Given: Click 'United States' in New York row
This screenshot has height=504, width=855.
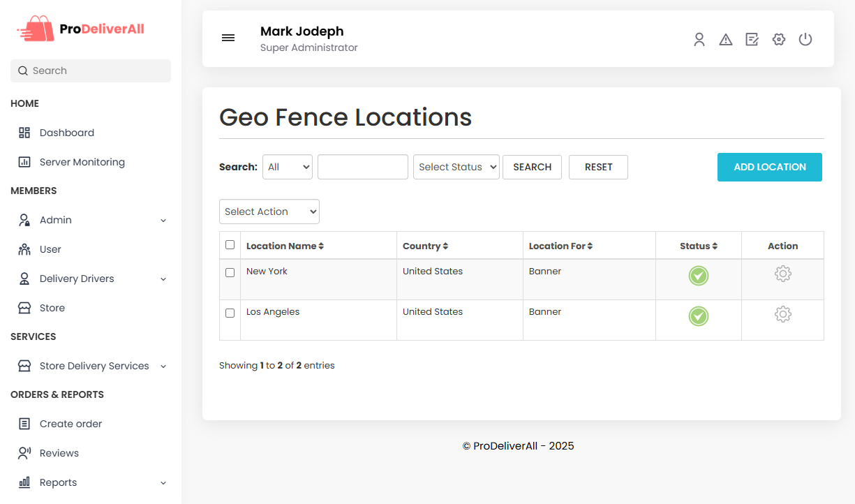Looking at the screenshot, I should (433, 271).
